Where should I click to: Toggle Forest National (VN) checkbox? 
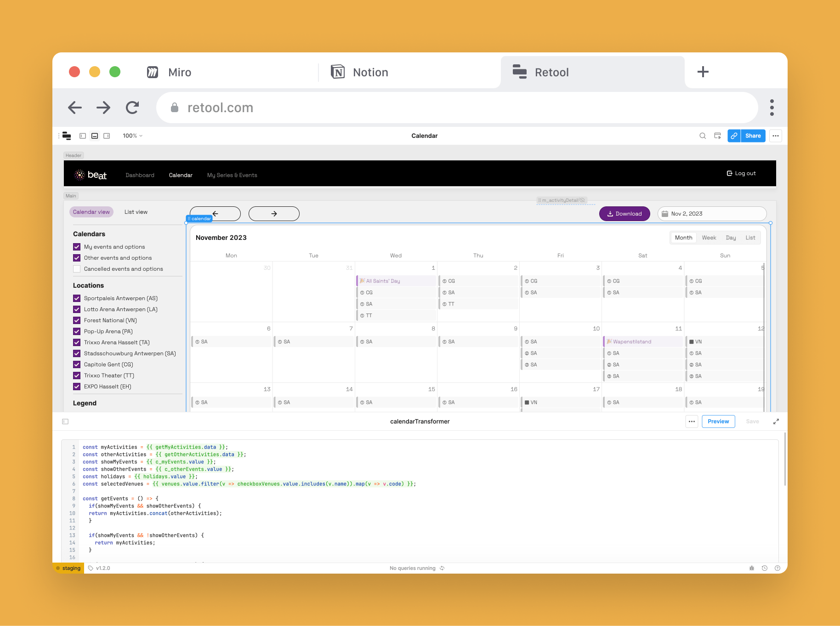77,320
